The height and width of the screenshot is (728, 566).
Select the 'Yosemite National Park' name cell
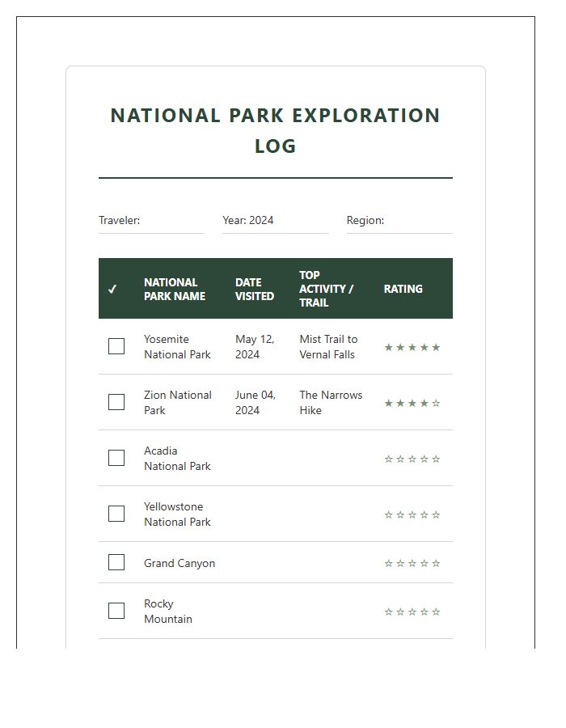[x=177, y=347]
